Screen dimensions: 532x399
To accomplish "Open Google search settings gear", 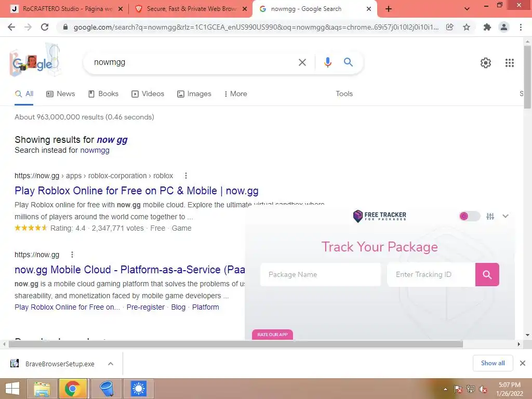I will coord(486,63).
